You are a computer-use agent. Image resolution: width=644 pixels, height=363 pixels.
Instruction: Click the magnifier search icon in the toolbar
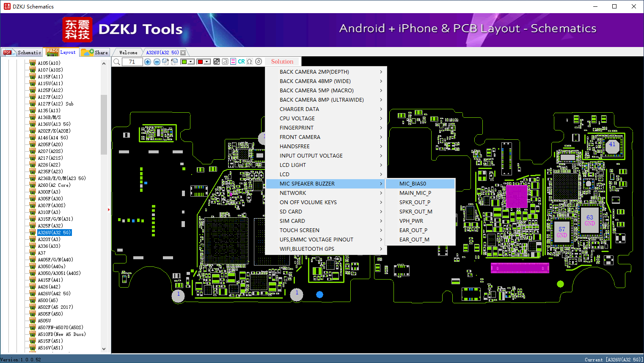117,62
